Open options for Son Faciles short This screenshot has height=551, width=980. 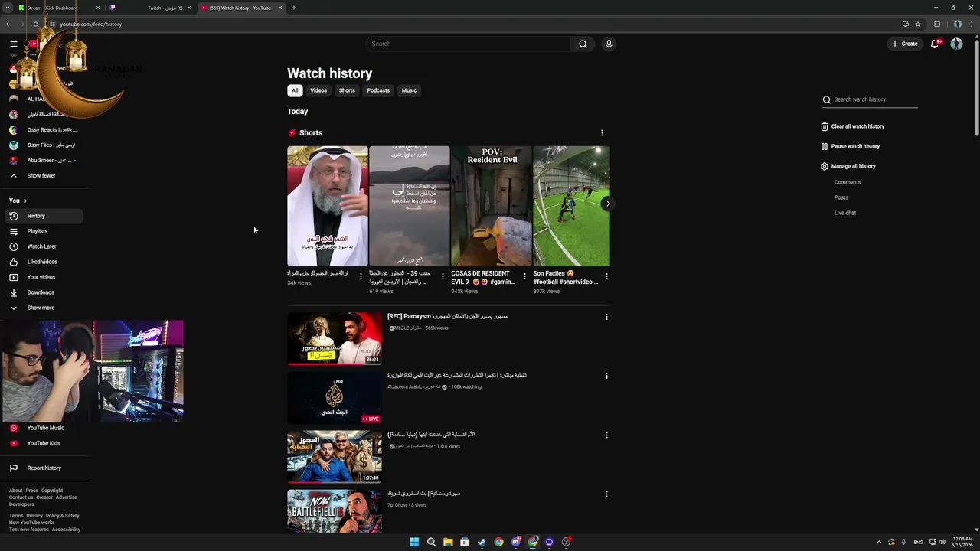606,276
